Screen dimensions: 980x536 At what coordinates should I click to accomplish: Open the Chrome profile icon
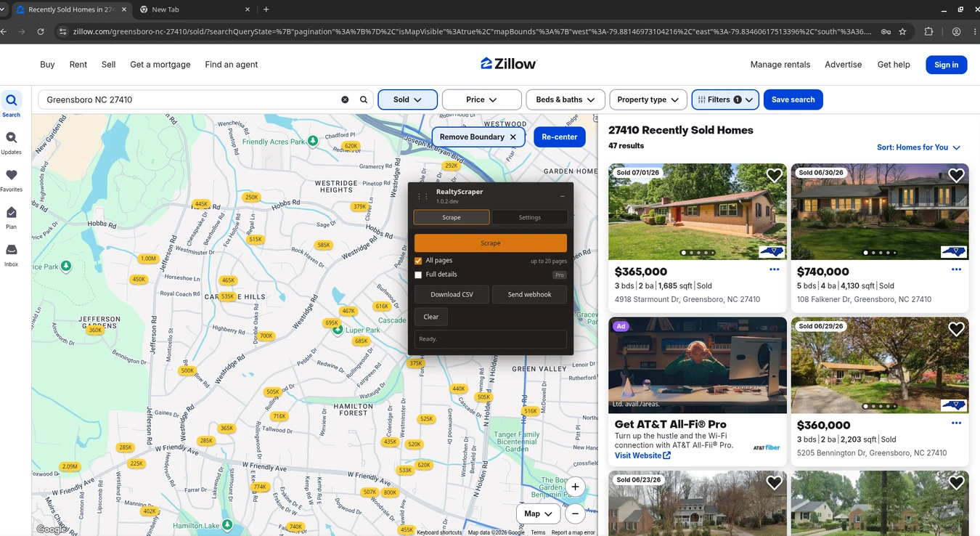coord(956,32)
